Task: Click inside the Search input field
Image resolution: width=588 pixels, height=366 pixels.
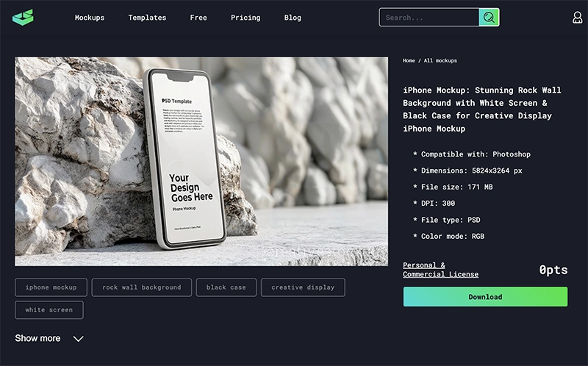Action: pos(429,18)
